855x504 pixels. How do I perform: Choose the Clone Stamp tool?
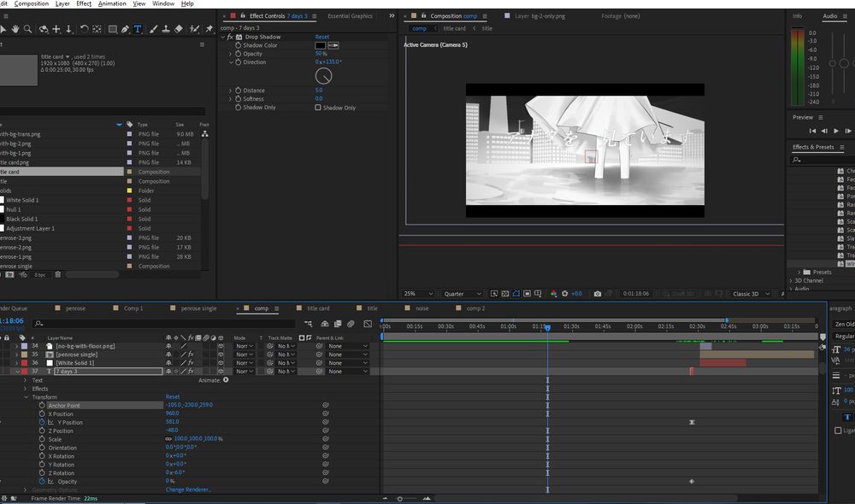click(x=165, y=29)
